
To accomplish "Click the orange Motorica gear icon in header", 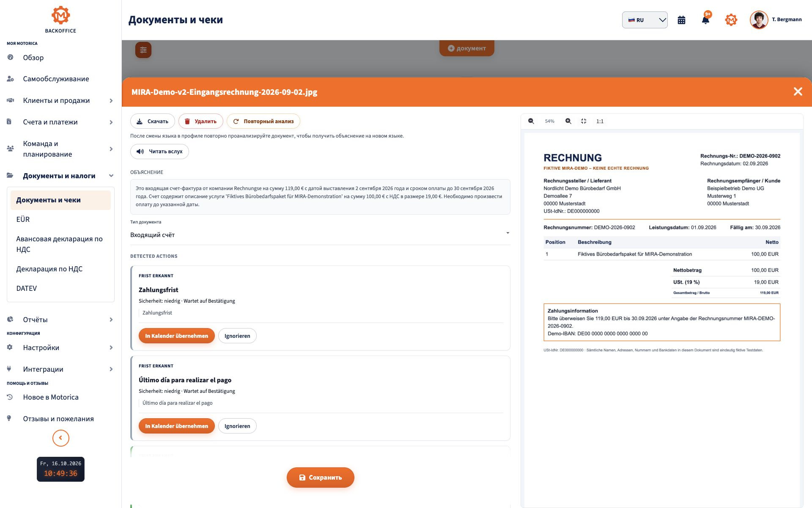I will [x=731, y=20].
